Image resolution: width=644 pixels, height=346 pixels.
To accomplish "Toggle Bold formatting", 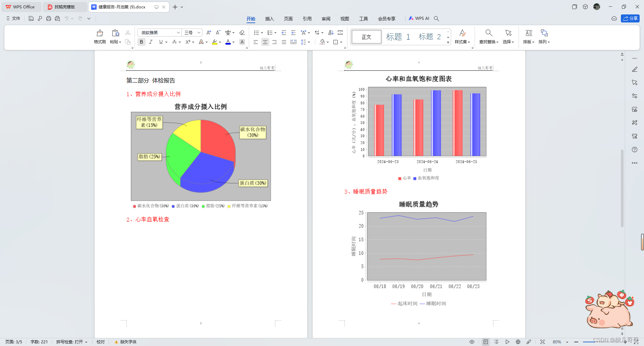I will 142,42.
